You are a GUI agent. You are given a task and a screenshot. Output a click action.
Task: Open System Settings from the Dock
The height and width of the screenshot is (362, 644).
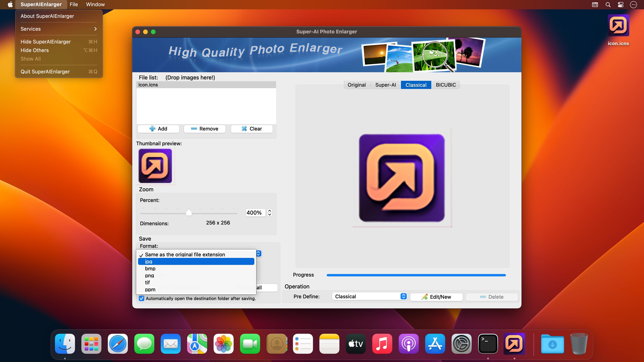pos(461,344)
